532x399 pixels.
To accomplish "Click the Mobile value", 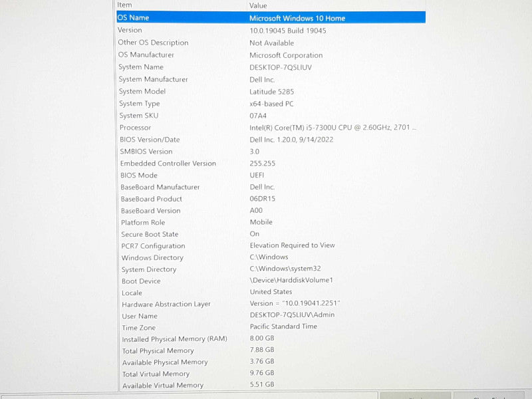I will [261, 222].
